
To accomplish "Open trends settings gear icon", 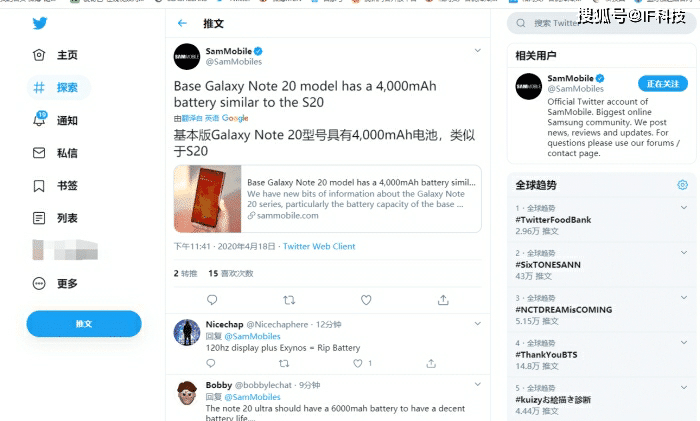I will [x=683, y=185].
